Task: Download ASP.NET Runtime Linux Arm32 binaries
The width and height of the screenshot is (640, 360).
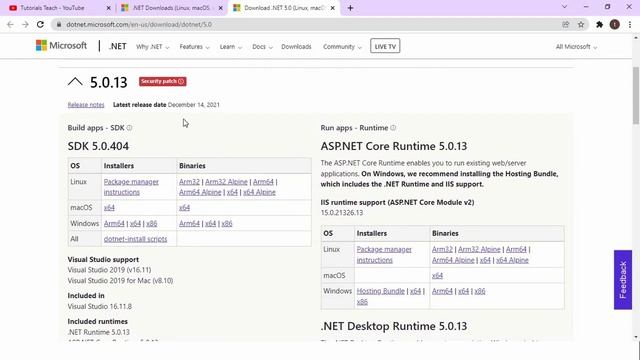Action: click(442, 249)
